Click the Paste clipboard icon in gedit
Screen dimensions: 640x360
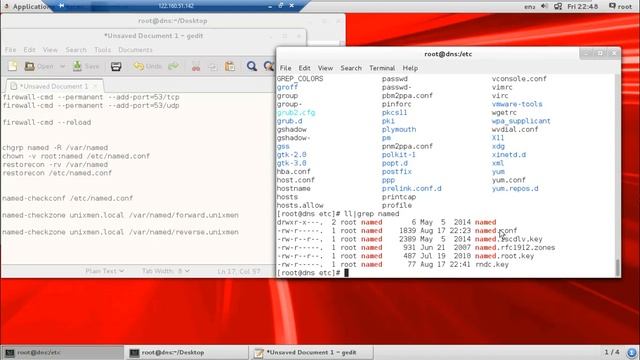[230, 67]
